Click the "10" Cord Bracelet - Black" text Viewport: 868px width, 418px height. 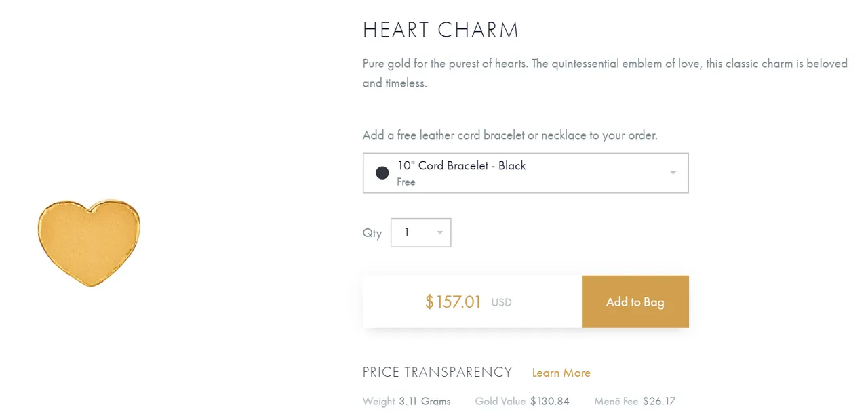tap(462, 165)
